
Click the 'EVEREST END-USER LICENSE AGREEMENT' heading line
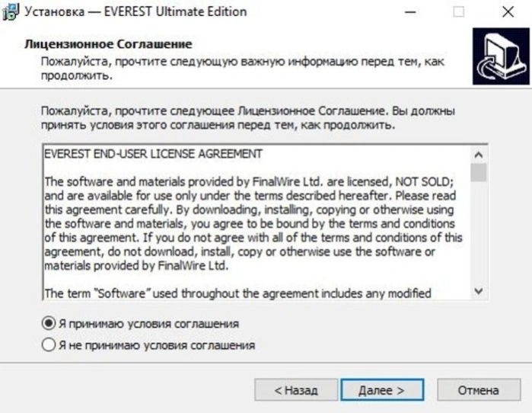153,154
